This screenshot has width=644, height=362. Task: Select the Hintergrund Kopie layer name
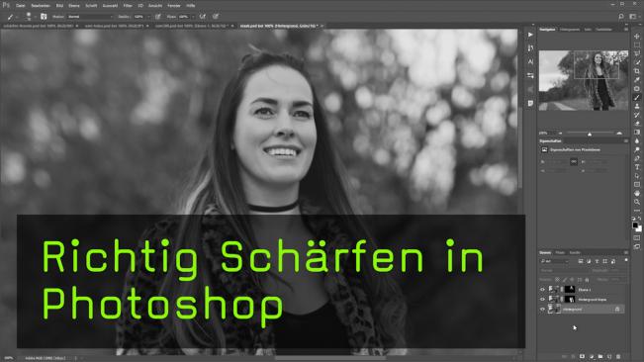point(593,300)
